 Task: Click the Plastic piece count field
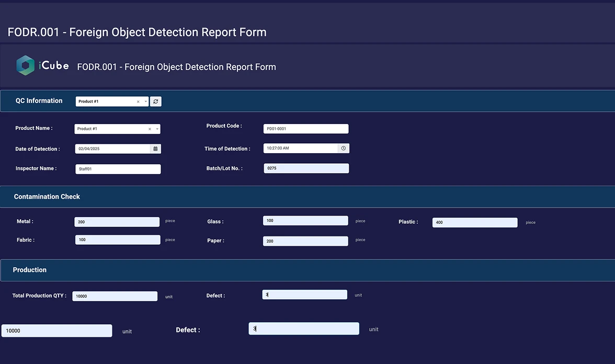click(474, 223)
